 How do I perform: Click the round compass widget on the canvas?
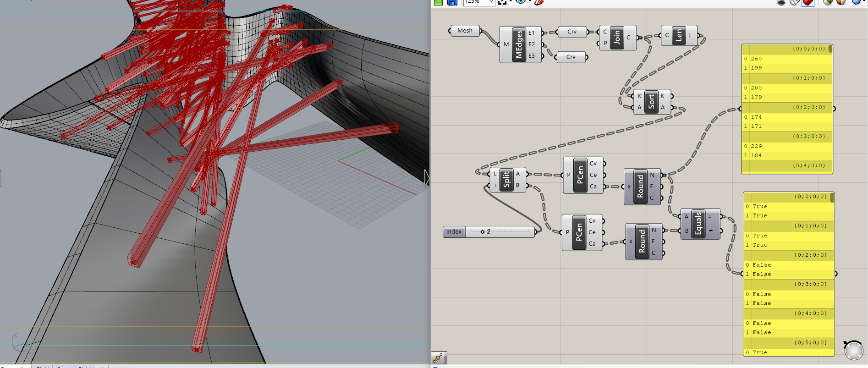click(853, 350)
